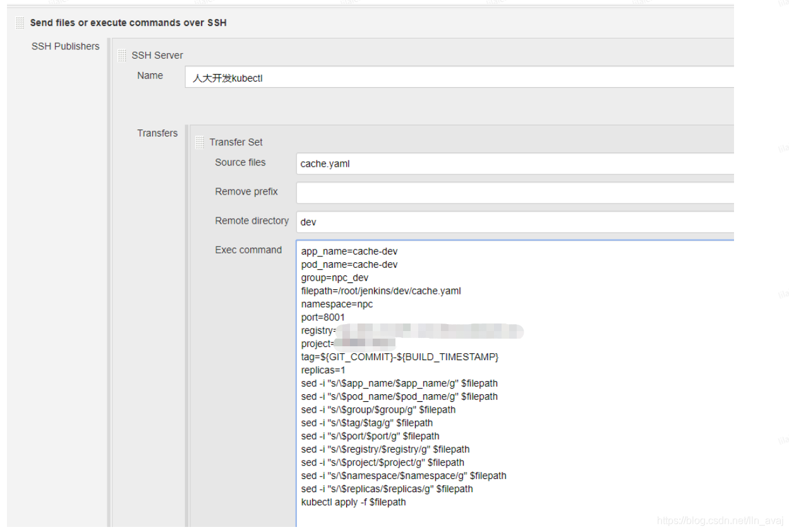Click the 'Remove prefix' label

click(x=246, y=191)
